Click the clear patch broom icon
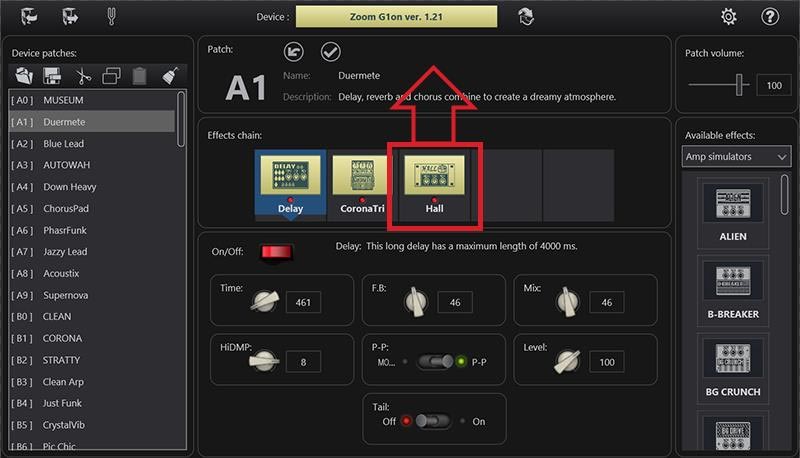Image resolution: width=800 pixels, height=458 pixels. pos(170,76)
